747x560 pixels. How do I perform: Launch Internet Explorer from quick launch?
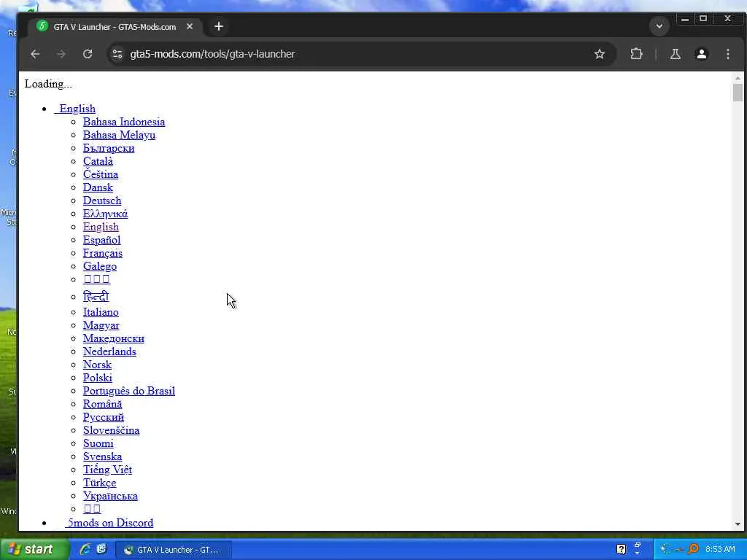(x=85, y=549)
